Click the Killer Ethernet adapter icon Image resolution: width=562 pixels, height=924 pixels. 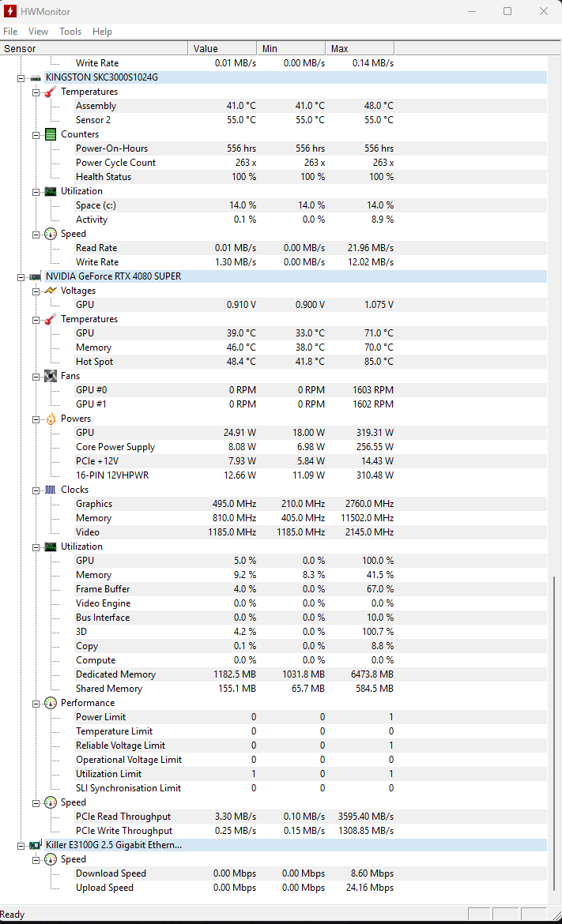coord(35,845)
